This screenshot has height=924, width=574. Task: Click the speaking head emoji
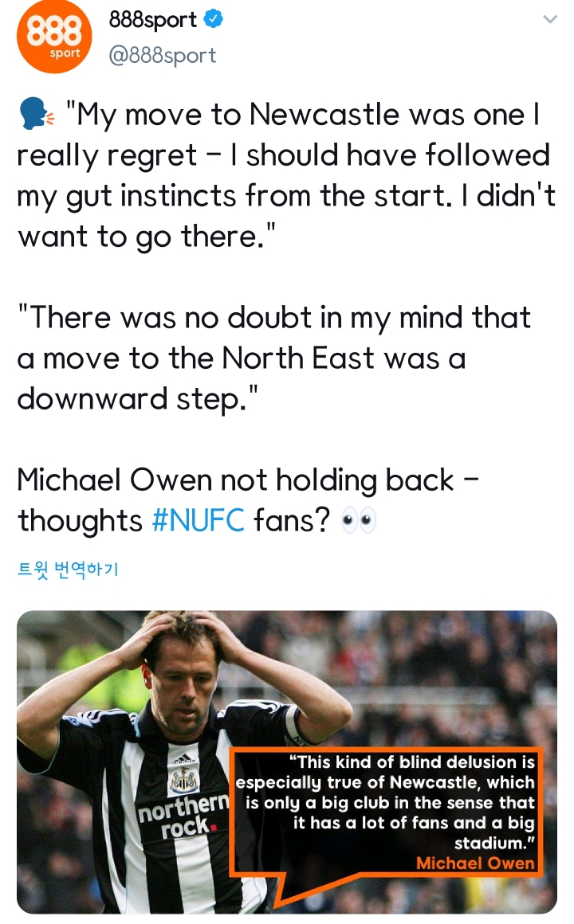point(36,117)
